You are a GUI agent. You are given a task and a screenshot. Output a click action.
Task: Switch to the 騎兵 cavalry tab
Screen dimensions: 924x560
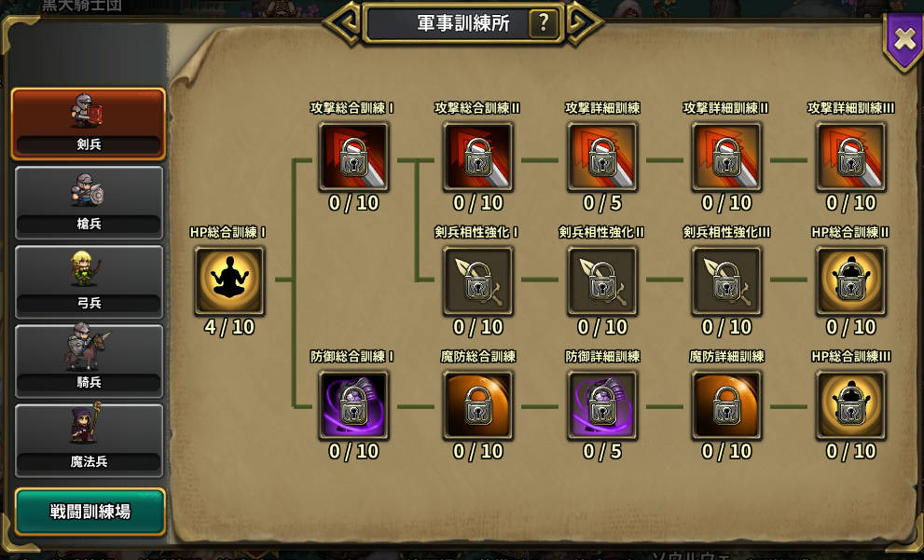89,361
